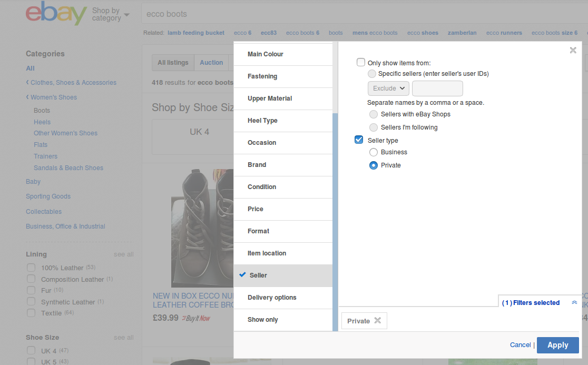Screen dimensions: 588x365
Task: Tick the Synthetic Leather checkbox
Action: (x=31, y=301)
